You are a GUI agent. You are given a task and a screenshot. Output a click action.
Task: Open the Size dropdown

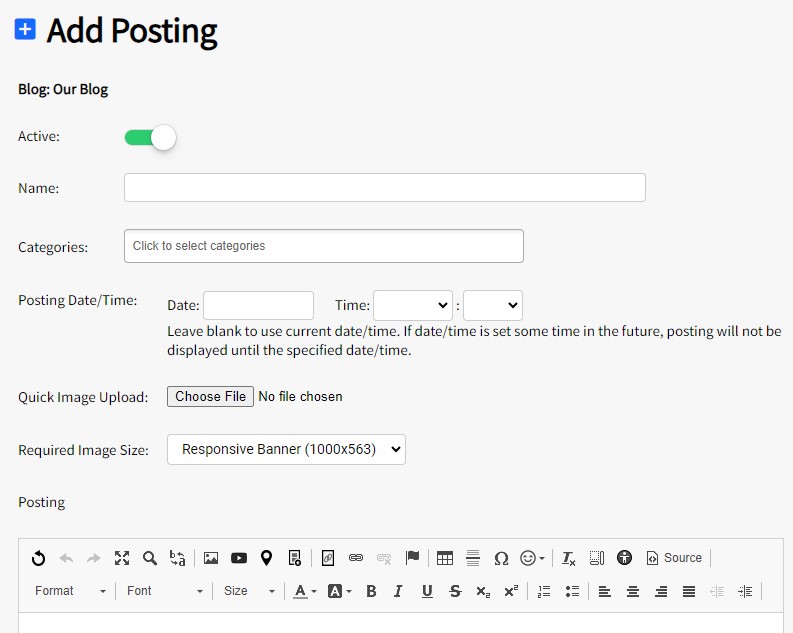coord(249,591)
